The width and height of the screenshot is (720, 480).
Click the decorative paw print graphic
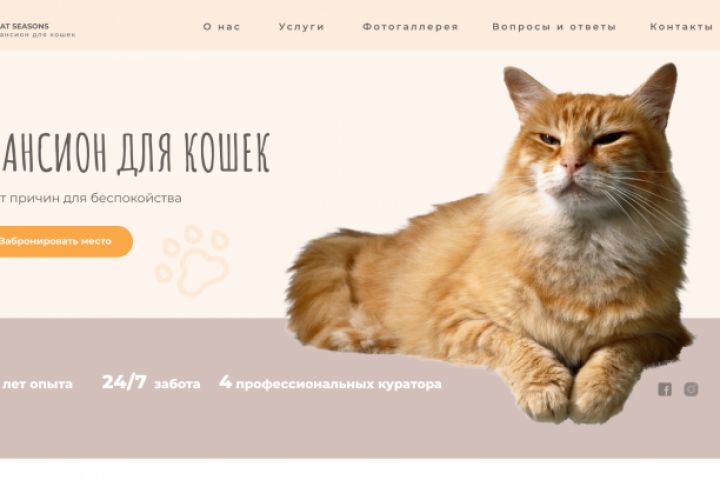[192, 260]
